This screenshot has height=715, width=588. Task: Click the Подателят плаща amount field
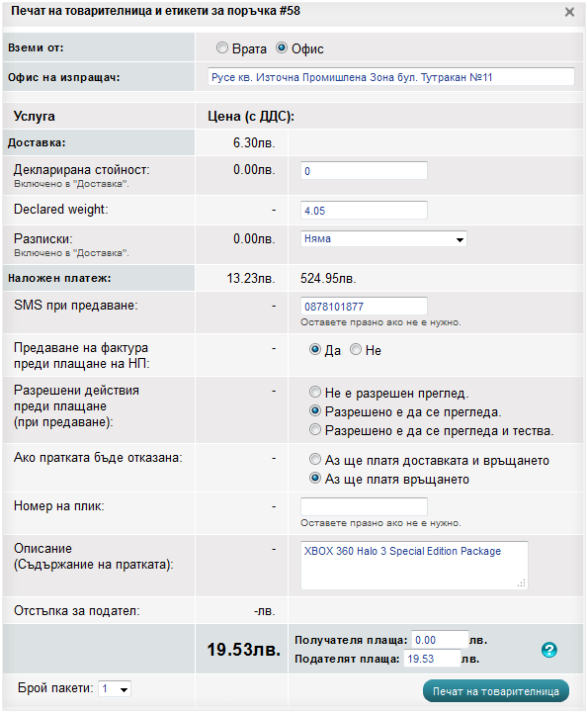[x=432, y=659]
